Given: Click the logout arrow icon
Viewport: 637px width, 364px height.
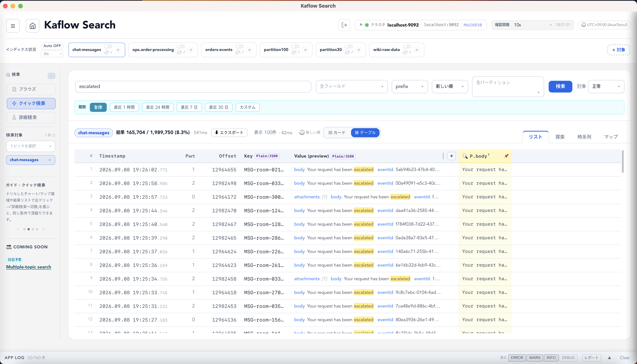Looking at the screenshot, I should [x=344, y=25].
